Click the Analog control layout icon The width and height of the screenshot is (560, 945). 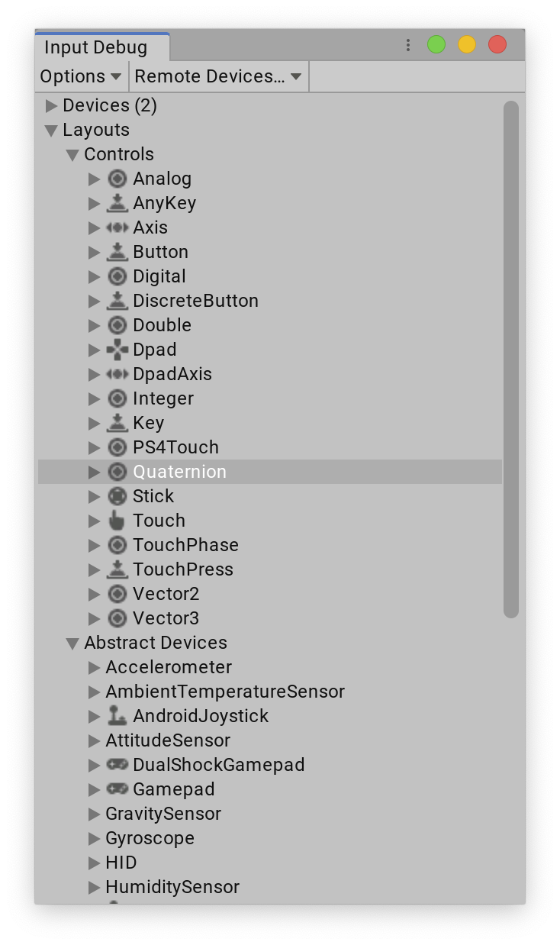coord(117,179)
